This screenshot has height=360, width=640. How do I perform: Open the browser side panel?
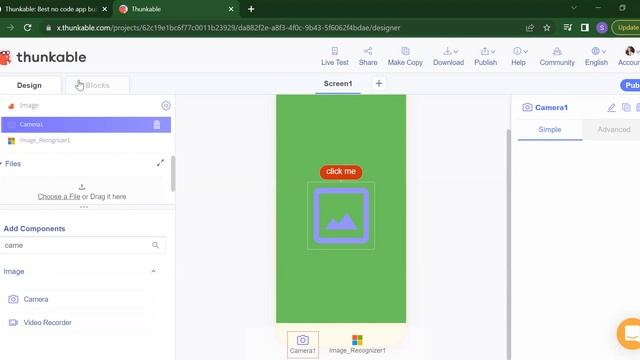[584, 27]
